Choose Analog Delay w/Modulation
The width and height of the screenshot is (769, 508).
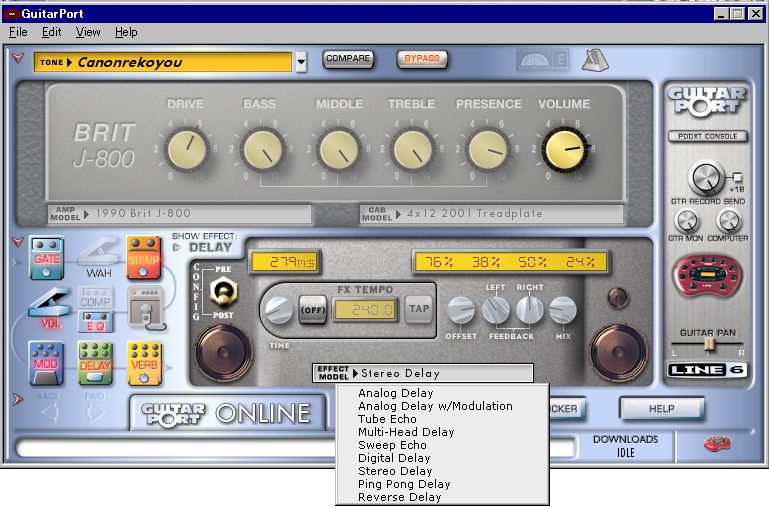pos(442,406)
